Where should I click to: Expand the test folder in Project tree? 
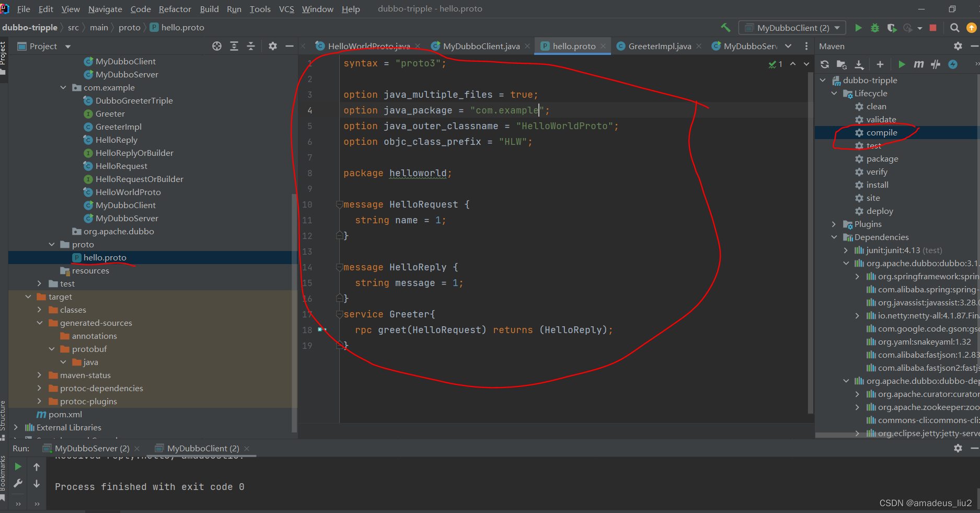coord(40,283)
